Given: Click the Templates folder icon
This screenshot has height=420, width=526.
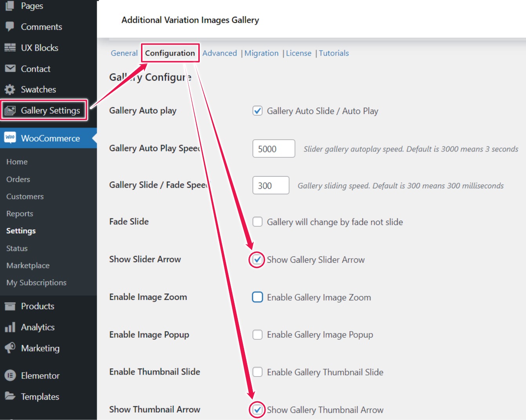Looking at the screenshot, I should [x=10, y=396].
